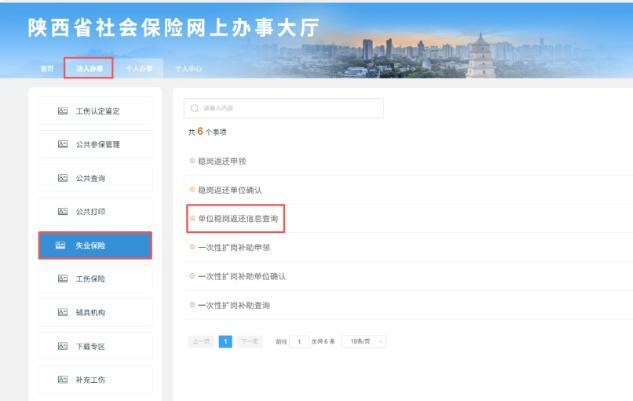Click the icon beside 补充工伤
Screen dimensions: 633x401
coord(62,380)
